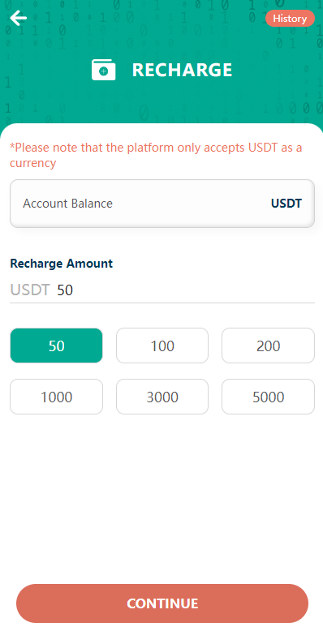The image size is (323, 644).
Task: Select the 50 amount option
Action: coord(56,346)
